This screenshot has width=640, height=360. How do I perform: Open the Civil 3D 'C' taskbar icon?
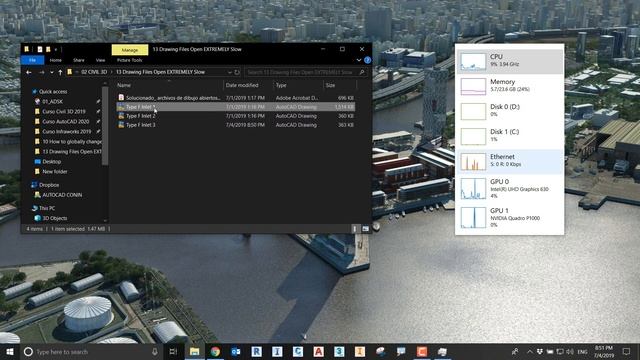pyautogui.click(x=298, y=351)
